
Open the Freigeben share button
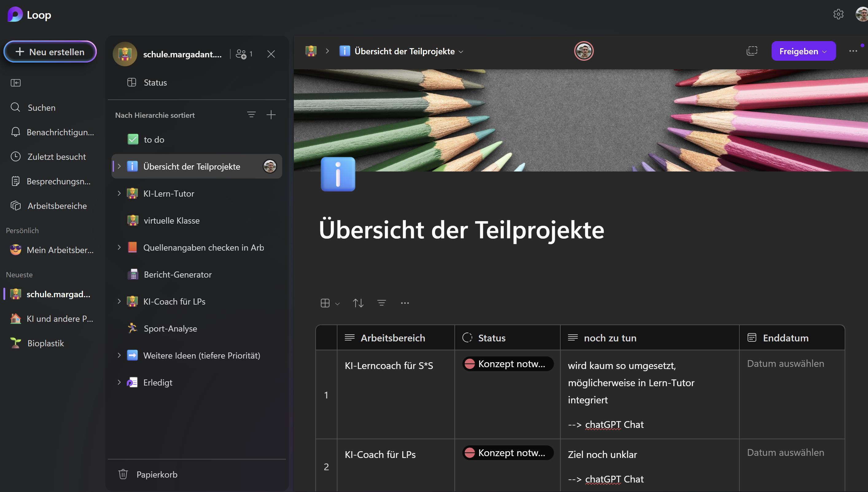(x=803, y=51)
